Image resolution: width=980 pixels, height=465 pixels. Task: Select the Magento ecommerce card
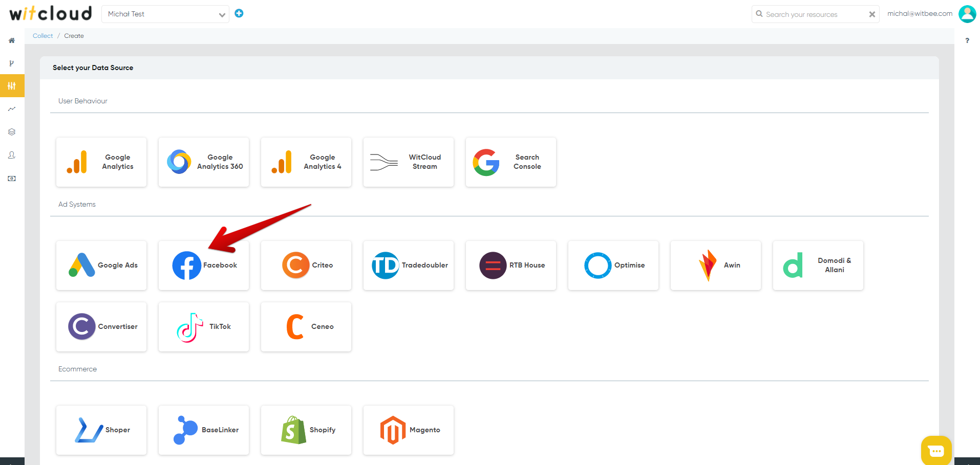[x=409, y=430]
